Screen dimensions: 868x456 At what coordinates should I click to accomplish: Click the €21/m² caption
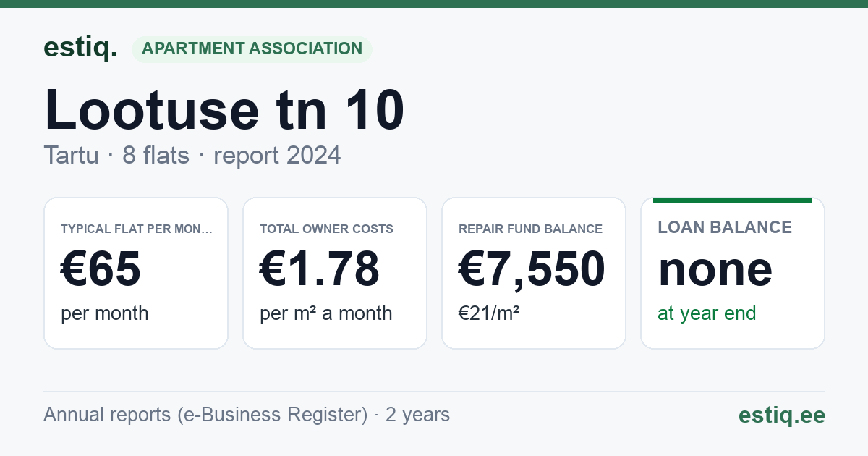489,313
